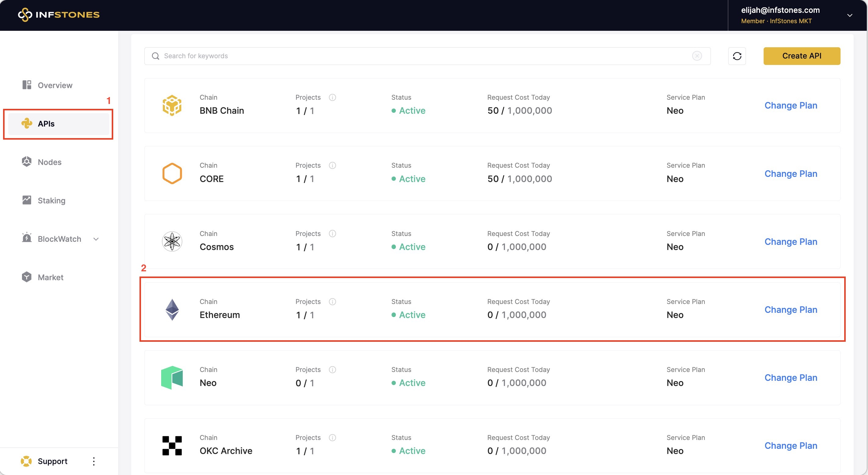The width and height of the screenshot is (868, 475).
Task: Open the account dropdown for elijah@infstones.com
Action: point(849,16)
